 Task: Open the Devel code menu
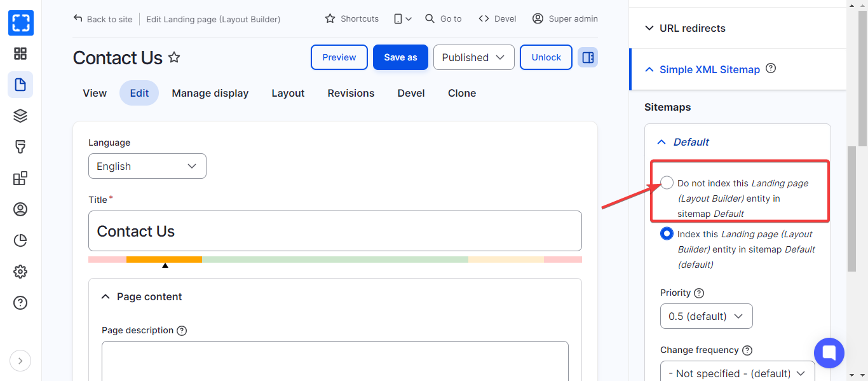click(x=498, y=18)
